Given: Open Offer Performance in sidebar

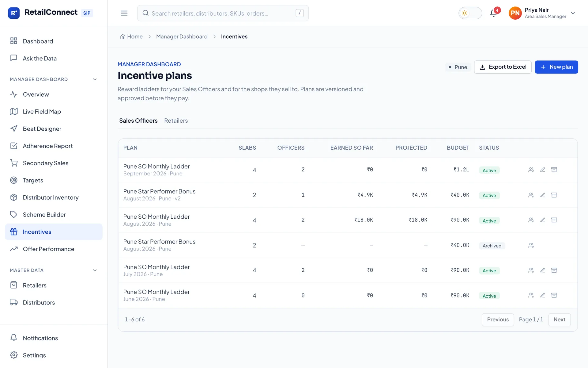Looking at the screenshot, I should (x=54, y=249).
